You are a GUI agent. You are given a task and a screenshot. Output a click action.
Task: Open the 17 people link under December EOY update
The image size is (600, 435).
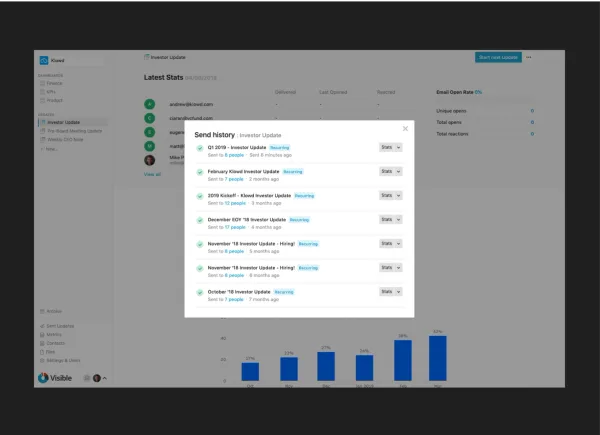click(235, 228)
